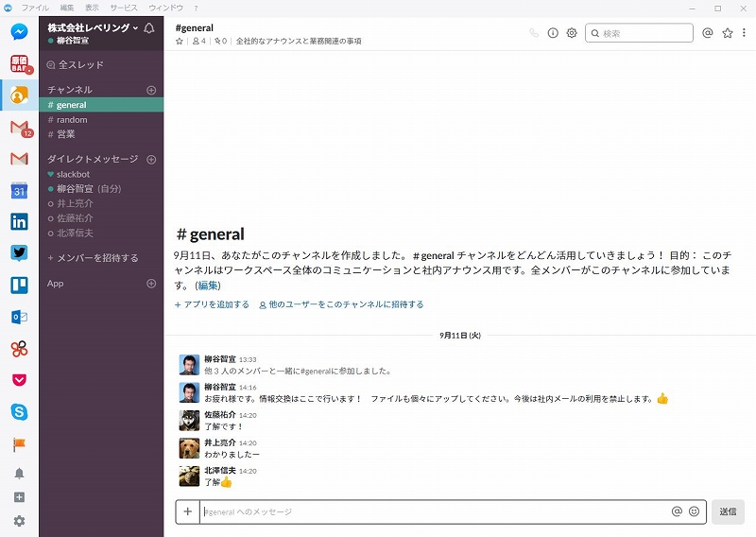
Task: Open the ? help menu
Action: tap(196, 9)
